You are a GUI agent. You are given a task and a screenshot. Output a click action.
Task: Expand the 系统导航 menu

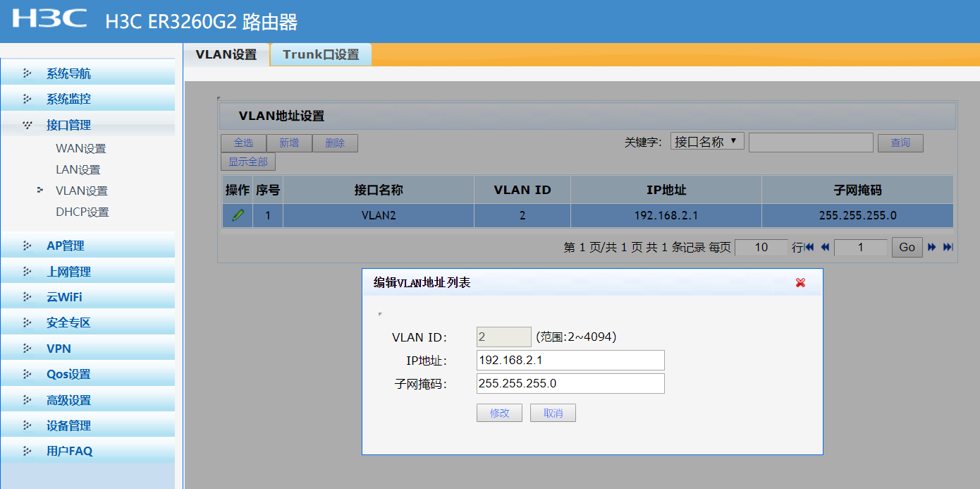click(x=87, y=73)
